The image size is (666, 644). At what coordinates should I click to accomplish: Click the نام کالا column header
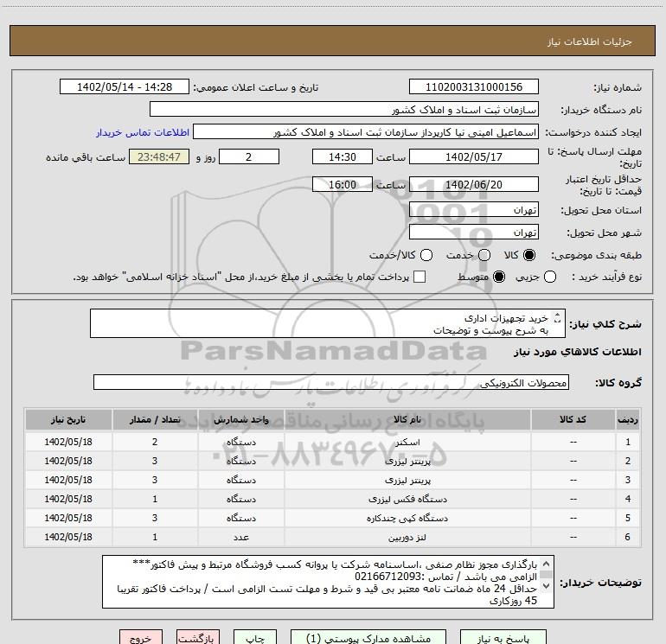coord(407,419)
